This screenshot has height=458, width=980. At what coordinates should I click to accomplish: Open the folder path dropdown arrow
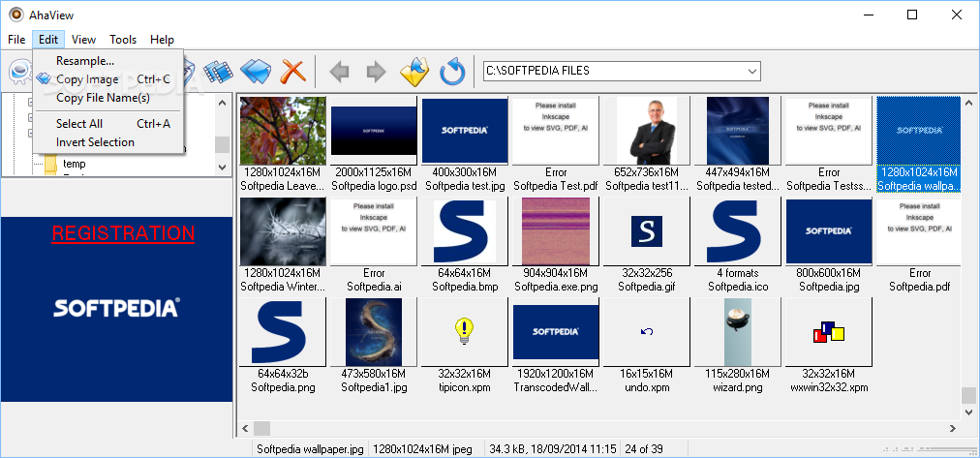point(751,72)
